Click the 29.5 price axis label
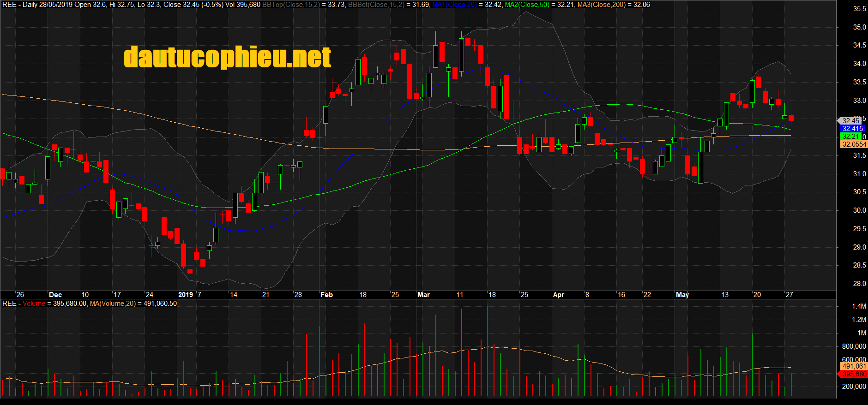 (x=859, y=229)
